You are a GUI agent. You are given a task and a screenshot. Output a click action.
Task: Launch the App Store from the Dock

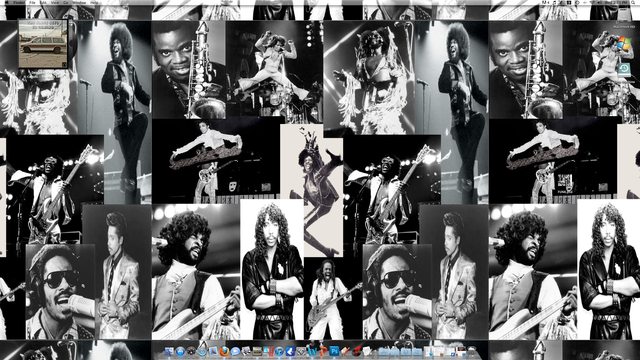pos(180,351)
